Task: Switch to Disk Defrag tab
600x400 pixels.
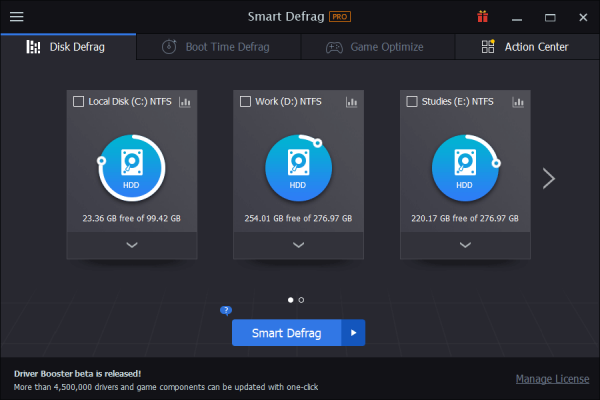Action: coord(68,47)
